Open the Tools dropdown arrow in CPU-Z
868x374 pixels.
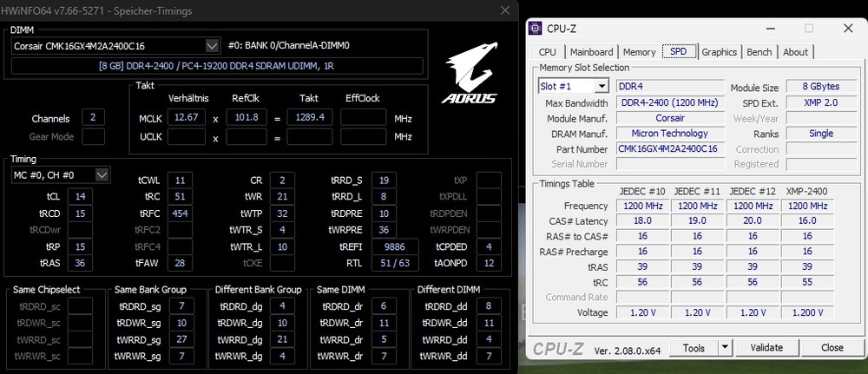point(724,347)
